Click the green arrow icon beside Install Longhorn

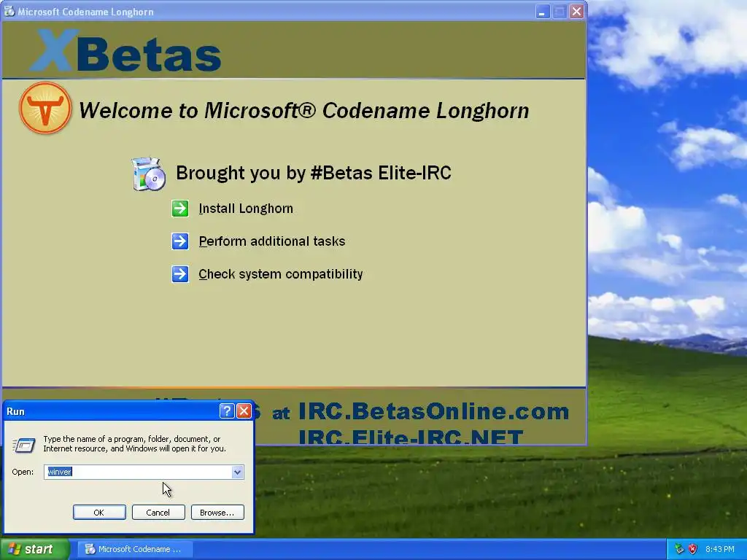(180, 209)
